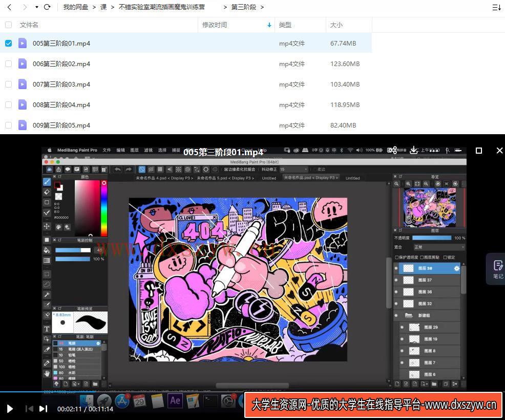Click the navigator artwork thumbnail preview
Screen dimensions: 505x420
click(x=430, y=207)
